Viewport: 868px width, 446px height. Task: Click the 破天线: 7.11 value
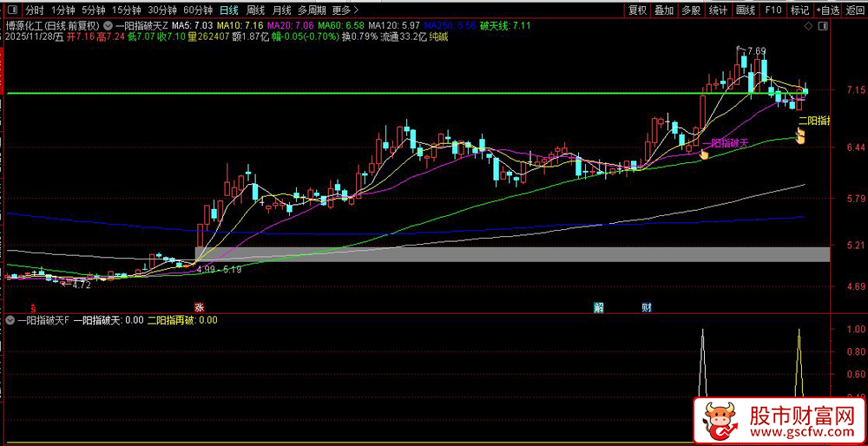(505, 25)
